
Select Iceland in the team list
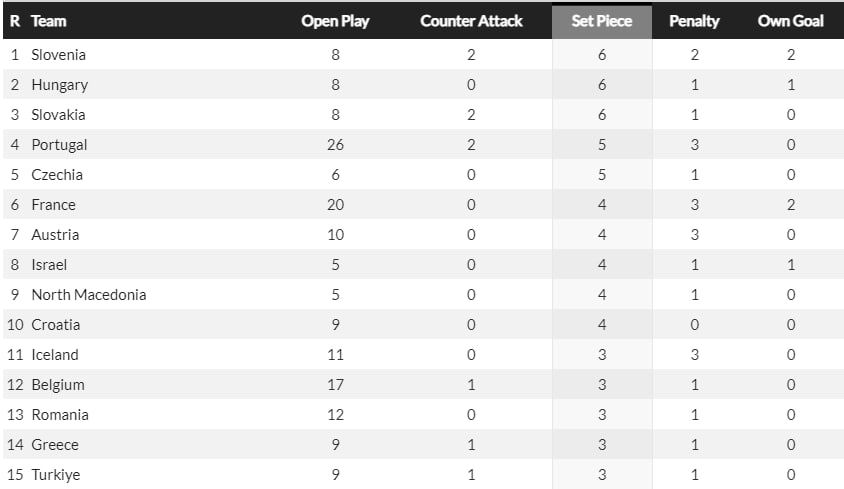55,355
